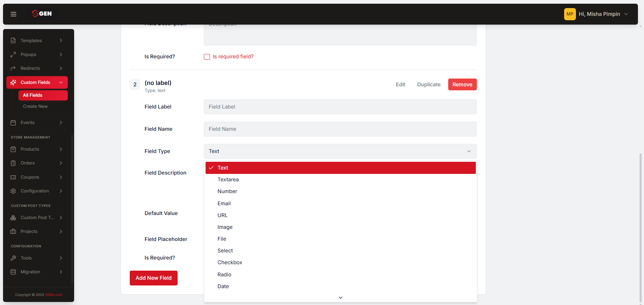The image size is (644, 305).
Task: Select the Image option
Action: 340,227
